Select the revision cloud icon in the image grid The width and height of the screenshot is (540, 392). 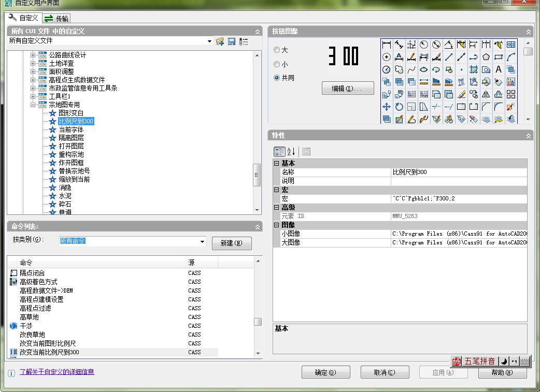(399, 69)
